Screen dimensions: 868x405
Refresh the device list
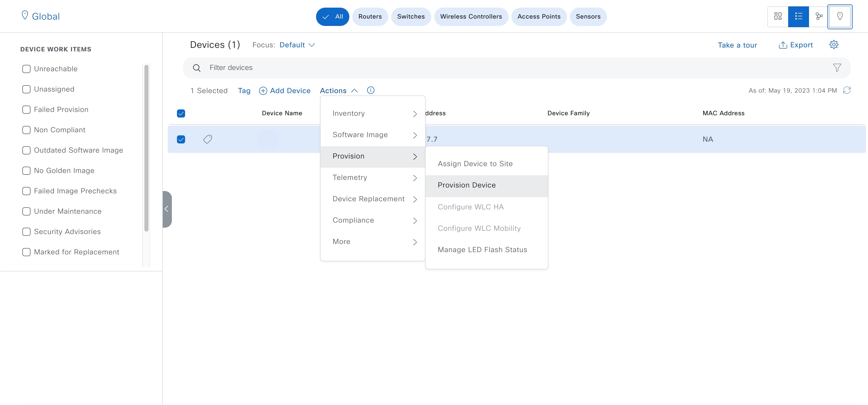click(847, 90)
